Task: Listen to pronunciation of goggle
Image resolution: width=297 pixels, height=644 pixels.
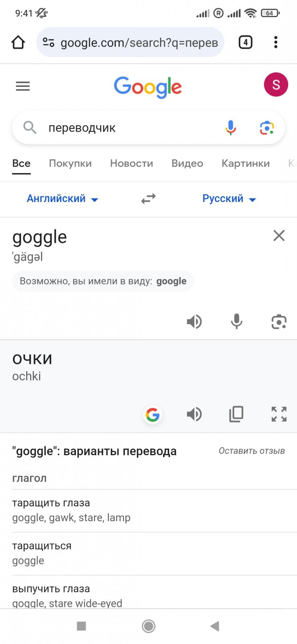Action: tap(194, 322)
